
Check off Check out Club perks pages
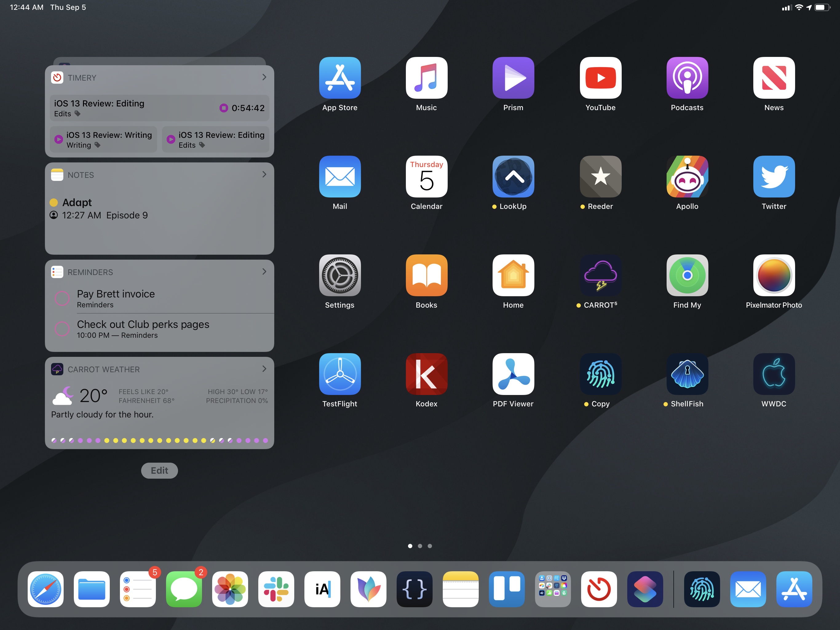[62, 329]
